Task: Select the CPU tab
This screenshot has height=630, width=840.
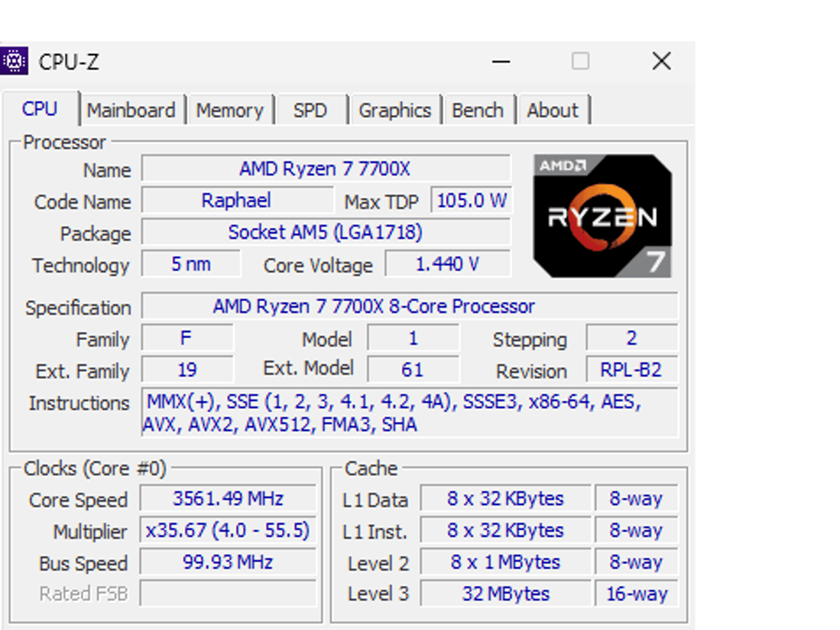Action: point(40,109)
